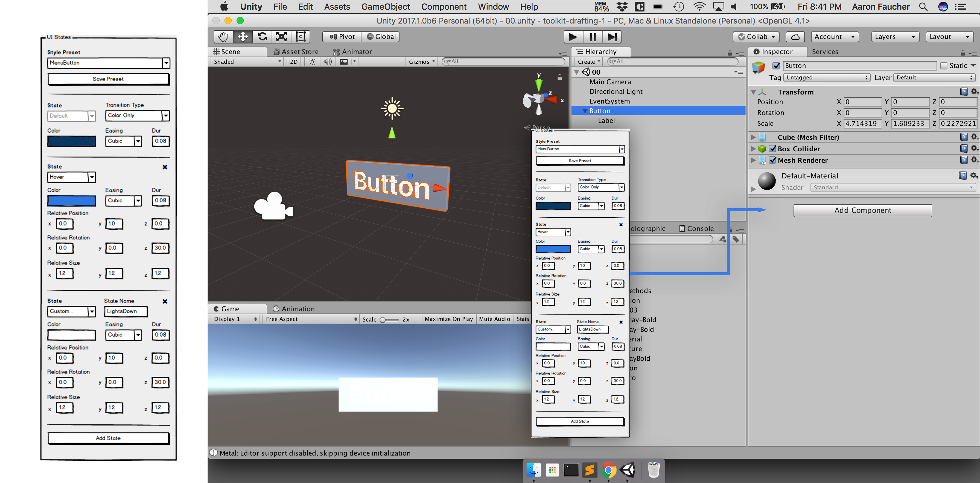980x483 pixels.
Task: Uncheck the Mesh Renderer component
Action: pos(773,160)
